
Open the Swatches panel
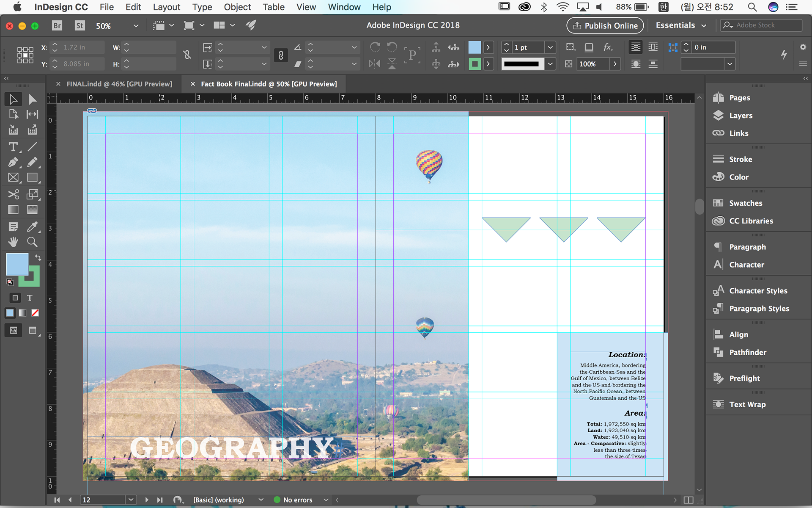(746, 203)
